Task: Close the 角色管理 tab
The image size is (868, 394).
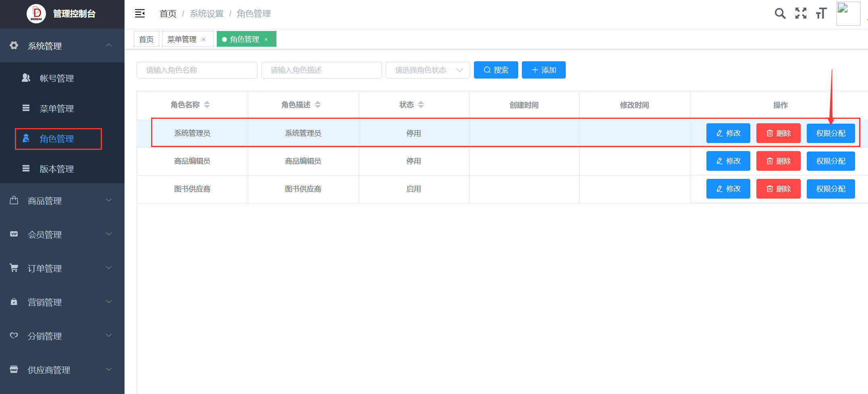Action: pos(266,39)
